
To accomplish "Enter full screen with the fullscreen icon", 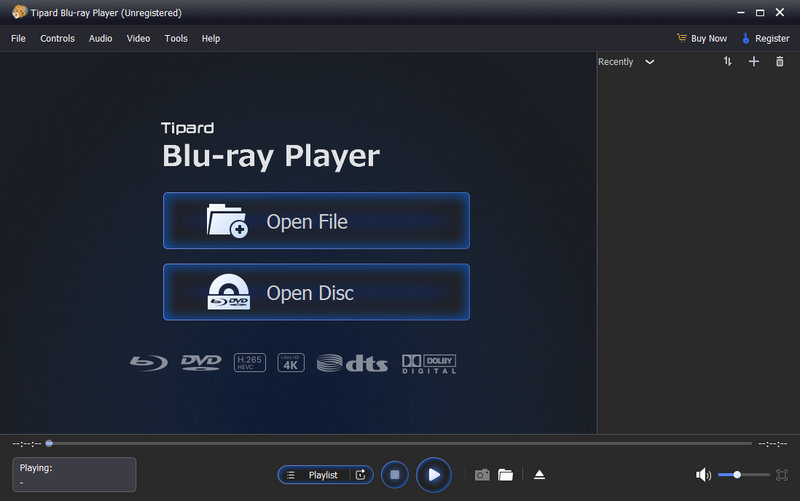I will [x=782, y=475].
